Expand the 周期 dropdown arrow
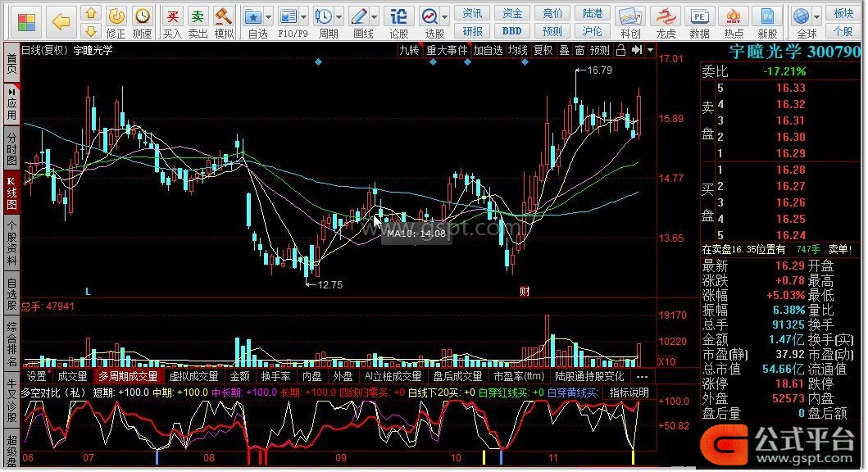 pos(339,17)
